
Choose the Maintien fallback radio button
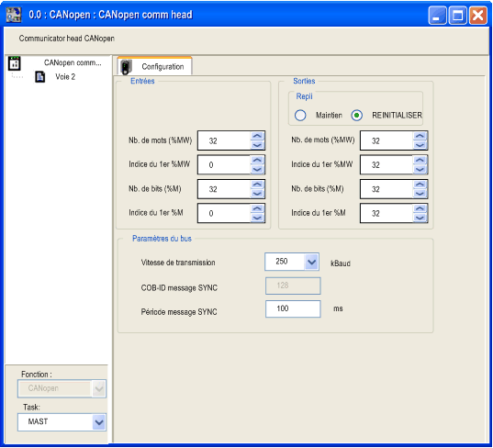[300, 116]
